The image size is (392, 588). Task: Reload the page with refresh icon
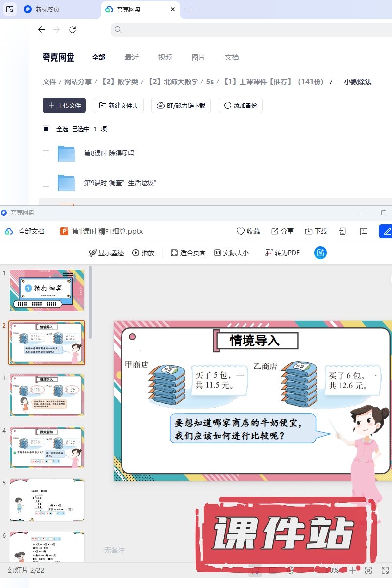tap(73, 30)
